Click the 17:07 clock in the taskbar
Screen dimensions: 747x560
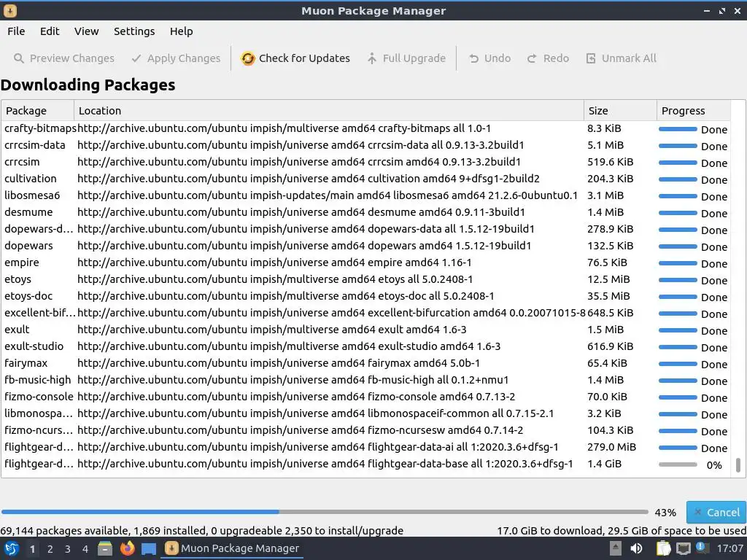729,548
